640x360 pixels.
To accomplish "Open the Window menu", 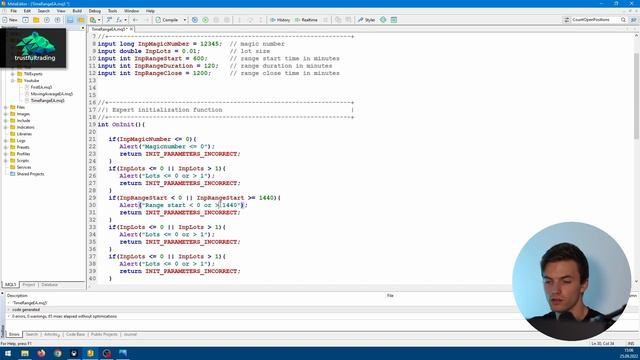I will point(131,11).
